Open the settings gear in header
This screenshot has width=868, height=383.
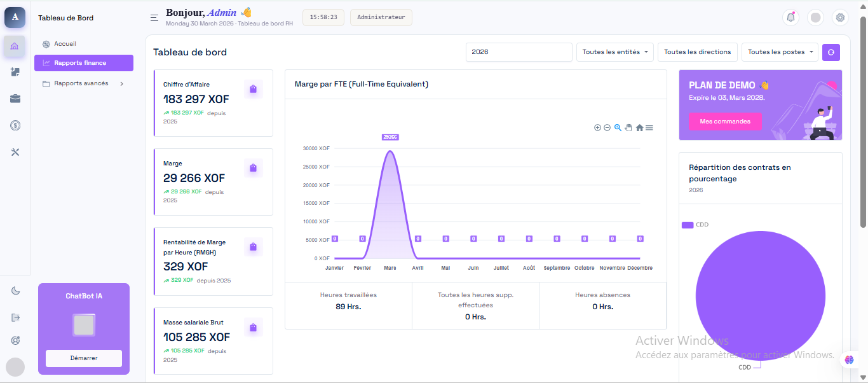pos(840,17)
